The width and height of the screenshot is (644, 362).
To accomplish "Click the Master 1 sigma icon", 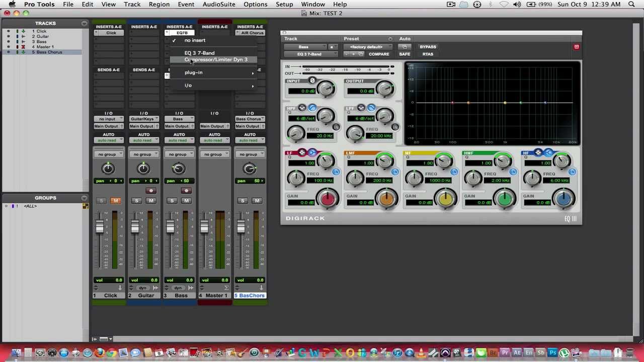I will point(226,288).
